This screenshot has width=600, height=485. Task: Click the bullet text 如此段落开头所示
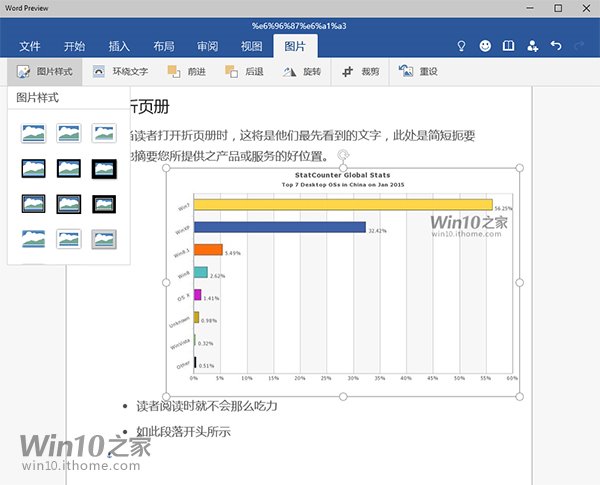click(183, 432)
